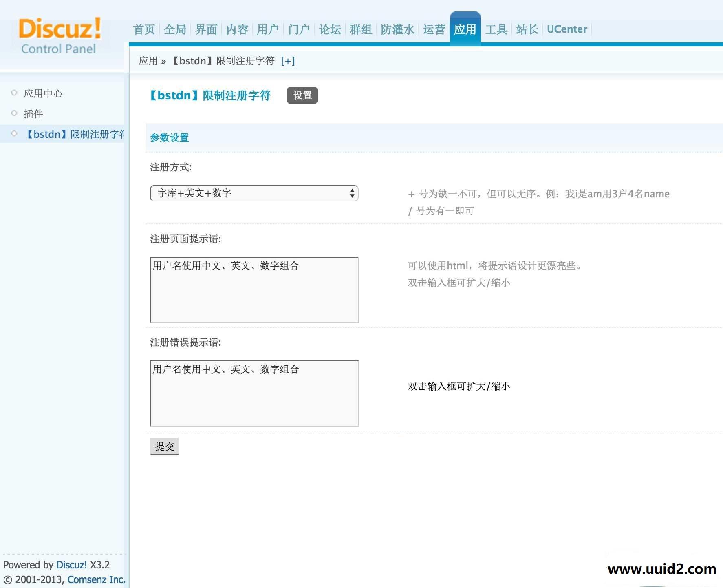
Task: Open the 设置 settings button
Action: click(x=302, y=95)
